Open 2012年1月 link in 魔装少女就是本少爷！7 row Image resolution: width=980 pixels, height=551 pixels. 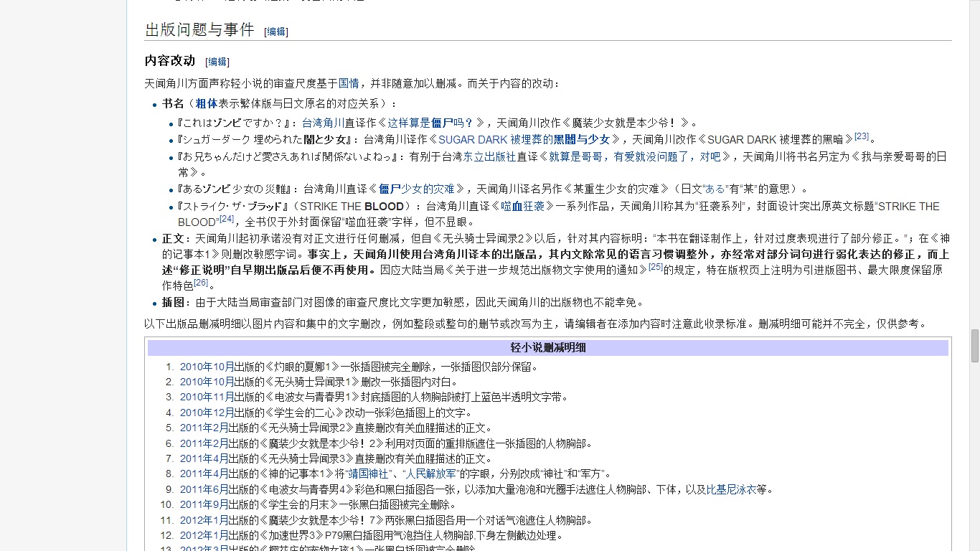click(x=204, y=520)
